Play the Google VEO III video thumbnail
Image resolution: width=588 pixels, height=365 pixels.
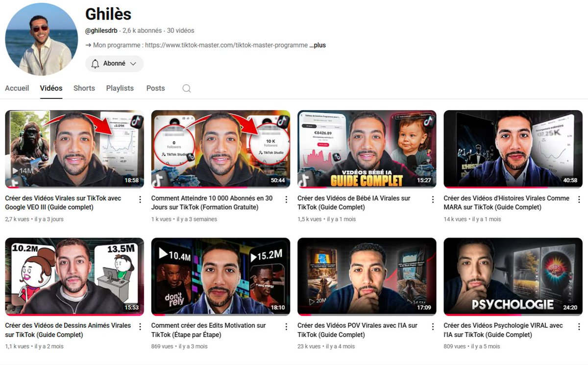(74, 149)
